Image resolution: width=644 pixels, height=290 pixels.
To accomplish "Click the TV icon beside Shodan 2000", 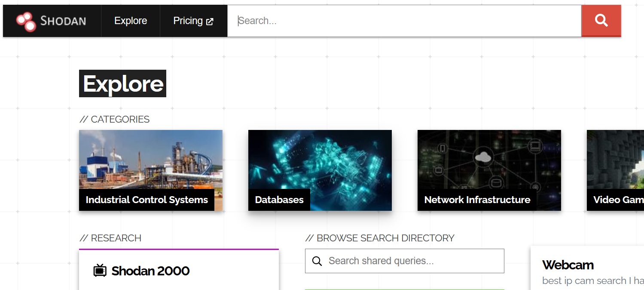I will coord(99,271).
